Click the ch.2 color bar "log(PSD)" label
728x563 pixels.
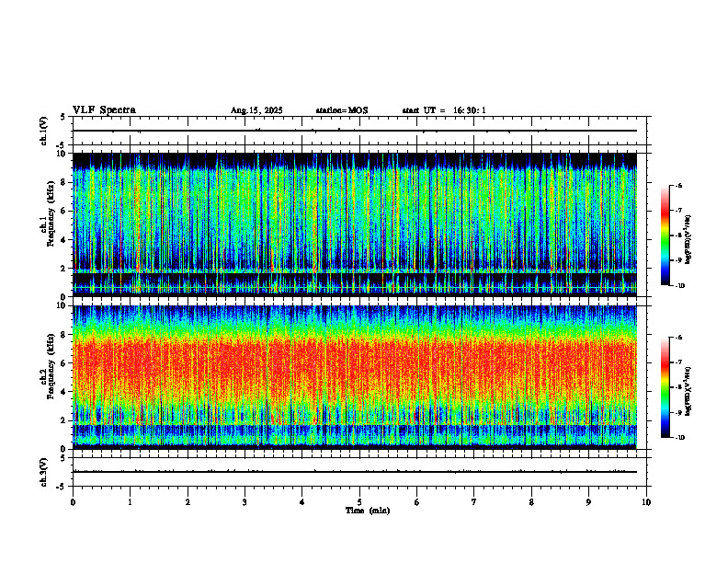(x=688, y=391)
